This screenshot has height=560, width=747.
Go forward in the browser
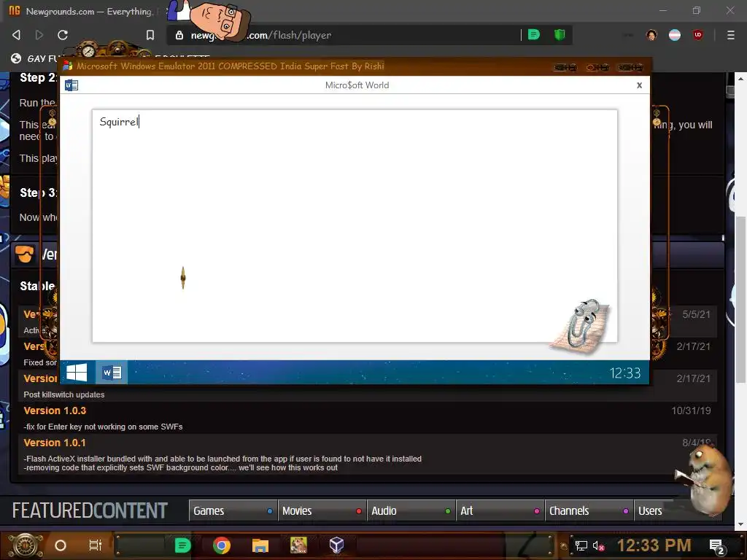(39, 35)
